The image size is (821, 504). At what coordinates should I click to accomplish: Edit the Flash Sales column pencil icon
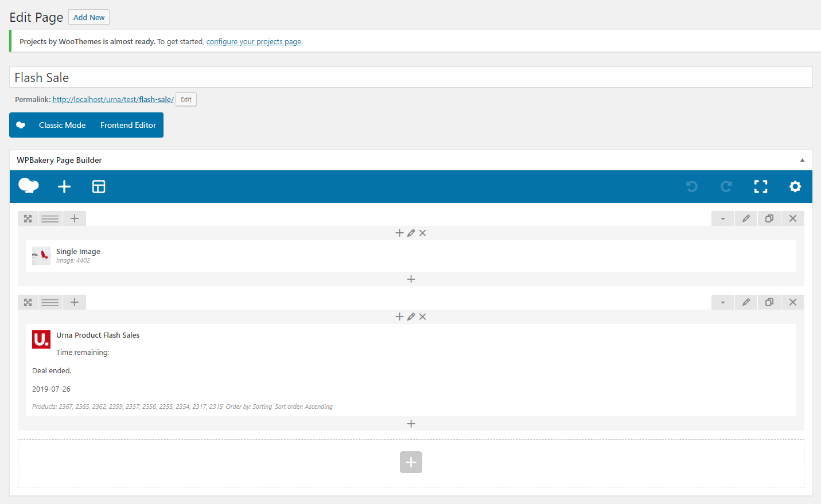tap(411, 317)
